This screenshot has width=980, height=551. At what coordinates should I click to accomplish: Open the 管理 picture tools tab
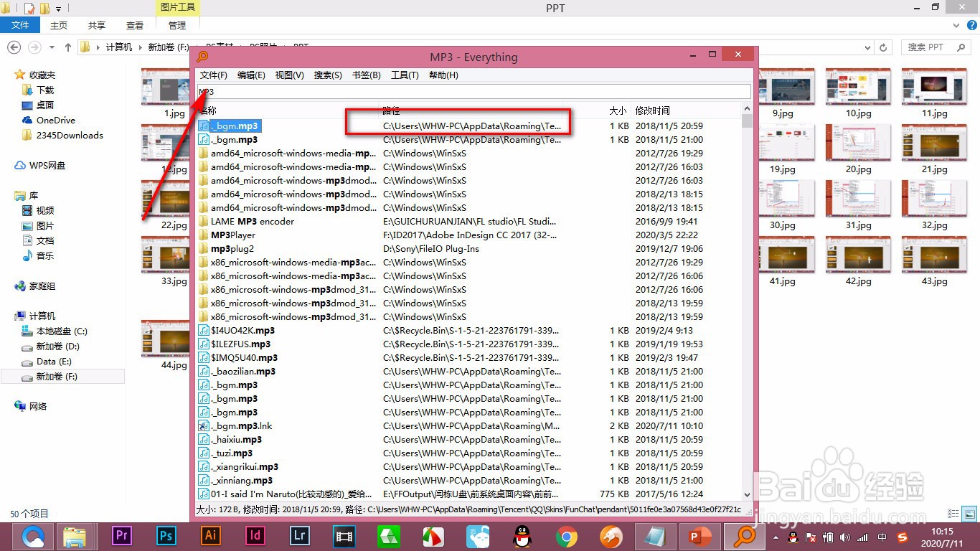[x=177, y=25]
